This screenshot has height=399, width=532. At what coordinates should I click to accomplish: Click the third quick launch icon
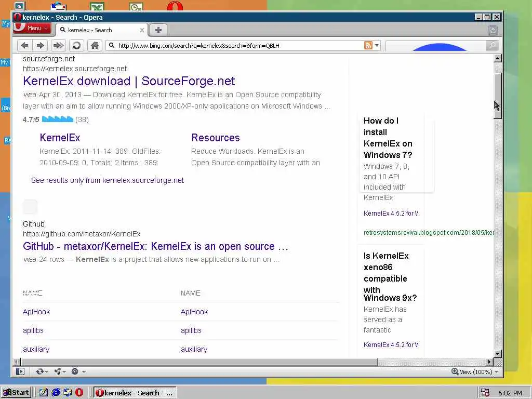pos(68,393)
